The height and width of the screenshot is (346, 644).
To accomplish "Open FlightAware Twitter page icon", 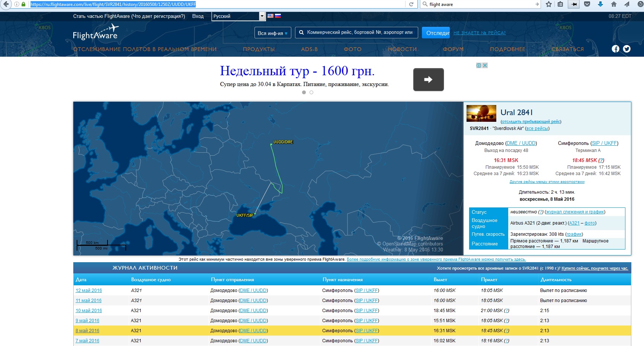I will tap(627, 49).
